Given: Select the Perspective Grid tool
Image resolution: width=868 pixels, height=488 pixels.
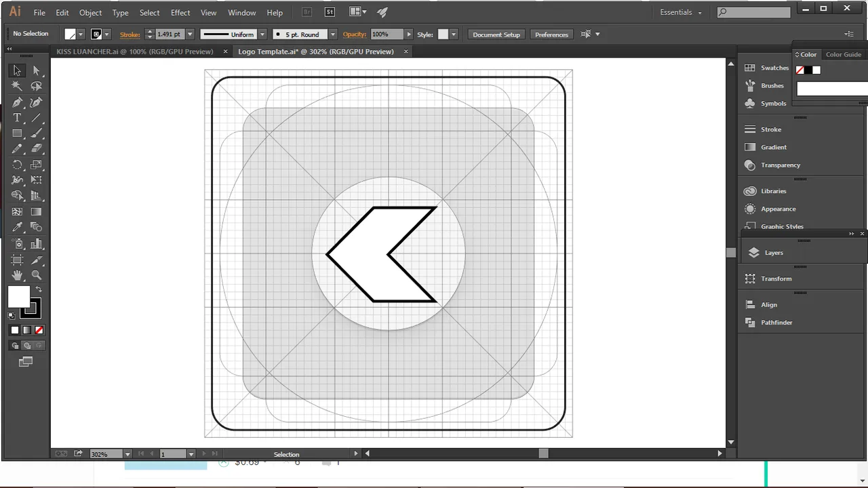Looking at the screenshot, I should tap(37, 196).
